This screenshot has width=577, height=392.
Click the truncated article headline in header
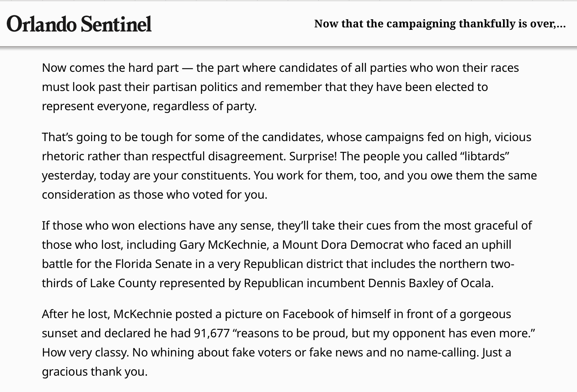tap(440, 24)
